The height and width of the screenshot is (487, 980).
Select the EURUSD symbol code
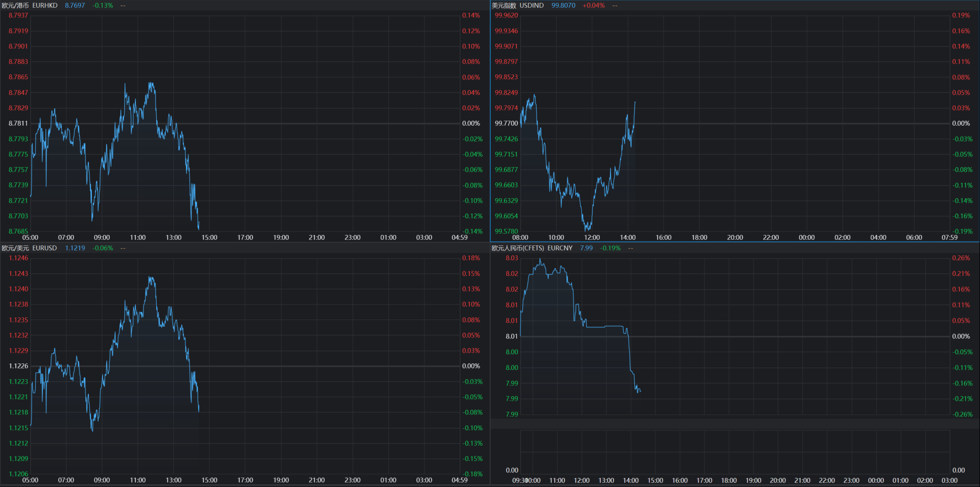[x=44, y=248]
